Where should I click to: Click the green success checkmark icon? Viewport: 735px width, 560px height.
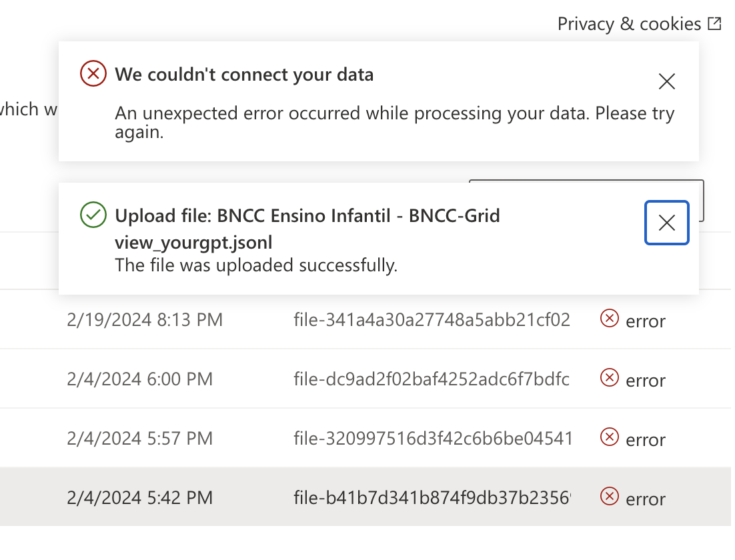[93, 215]
